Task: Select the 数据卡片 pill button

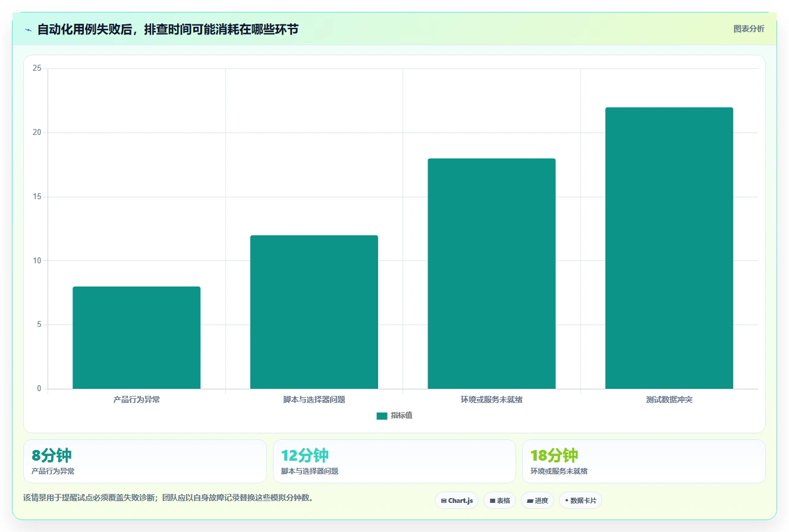Action: (x=580, y=500)
